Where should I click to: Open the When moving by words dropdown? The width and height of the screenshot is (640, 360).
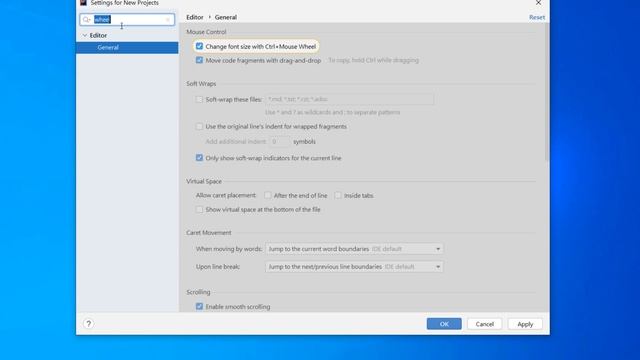[354, 249]
